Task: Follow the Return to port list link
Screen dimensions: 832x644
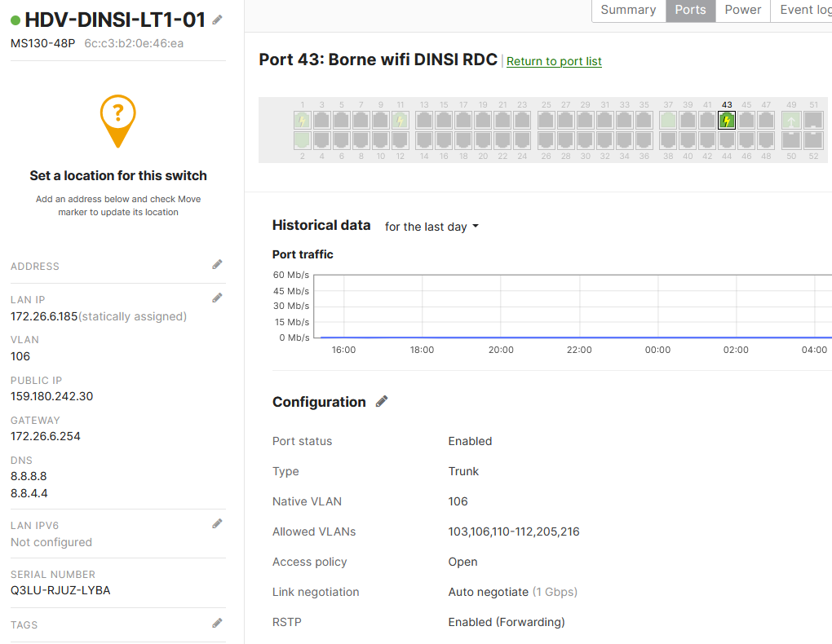Action: click(554, 61)
